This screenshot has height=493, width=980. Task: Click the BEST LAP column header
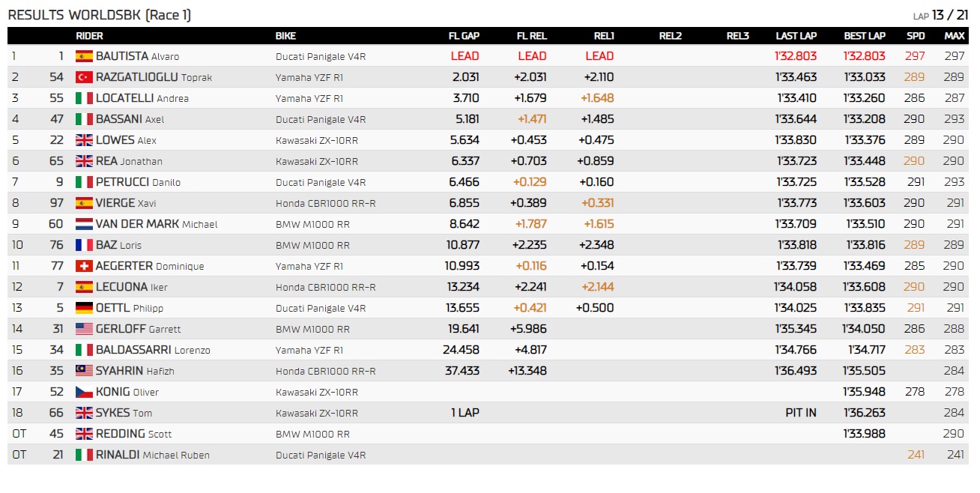[x=865, y=36]
